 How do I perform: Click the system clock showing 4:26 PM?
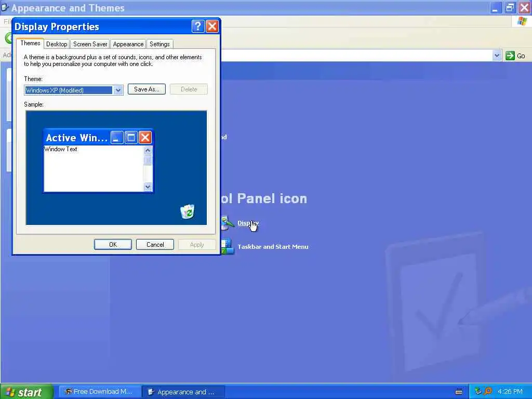510,392
